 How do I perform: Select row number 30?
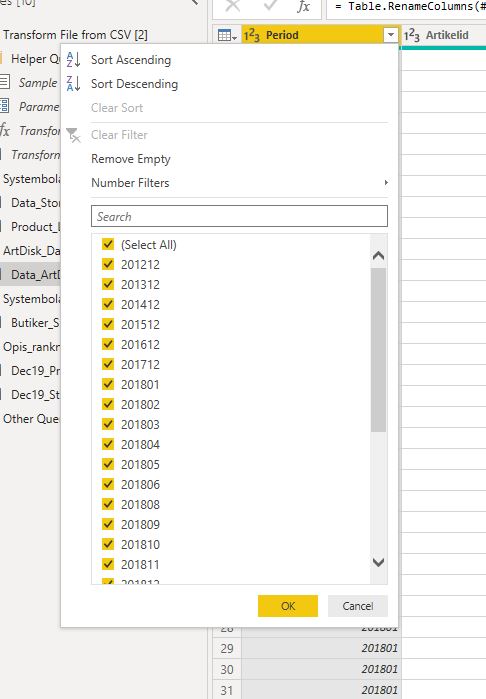[227, 669]
